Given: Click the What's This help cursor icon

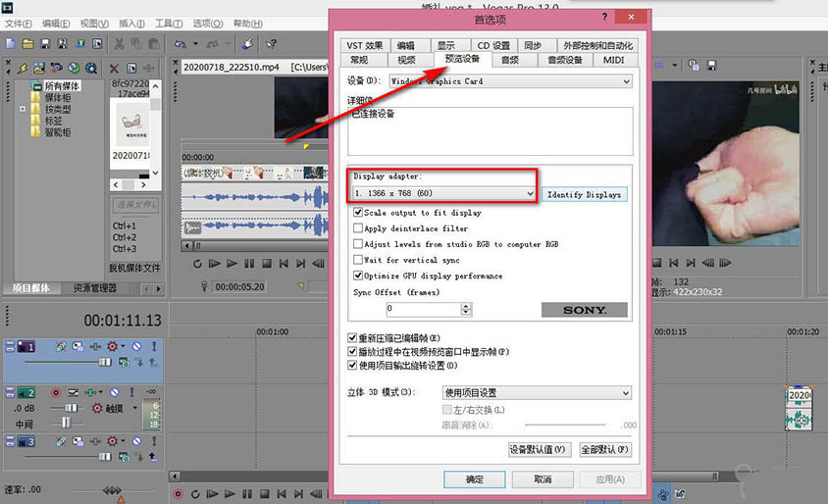Looking at the screenshot, I should tap(272, 44).
